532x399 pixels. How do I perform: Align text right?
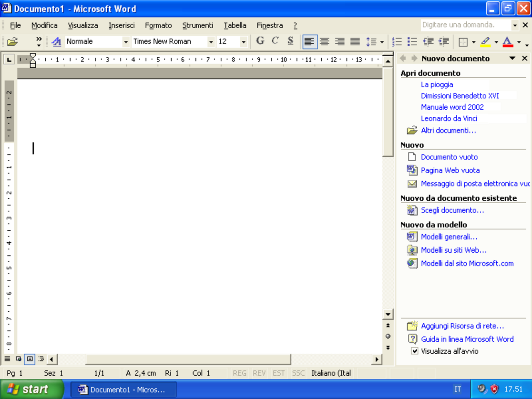pos(340,42)
